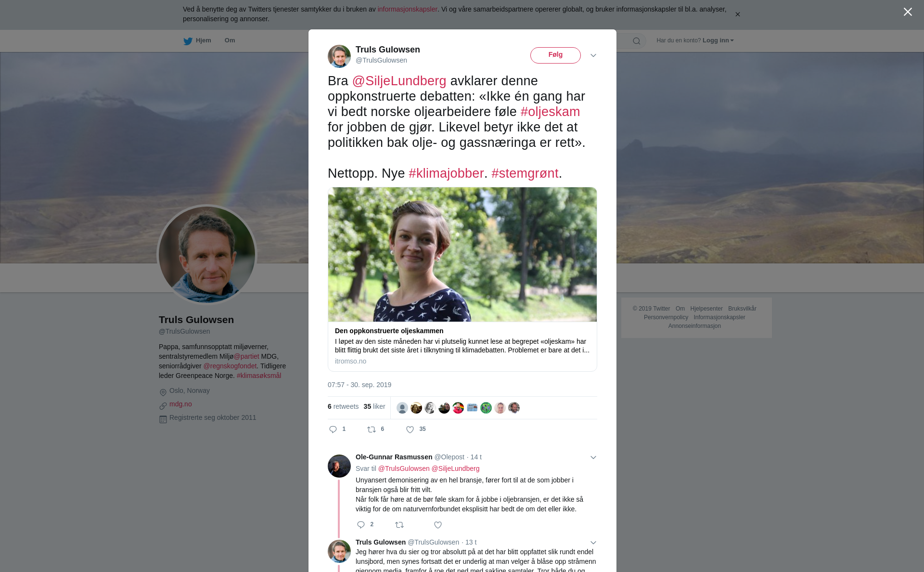
Task: Open the mdg.no profile link
Action: tap(180, 404)
